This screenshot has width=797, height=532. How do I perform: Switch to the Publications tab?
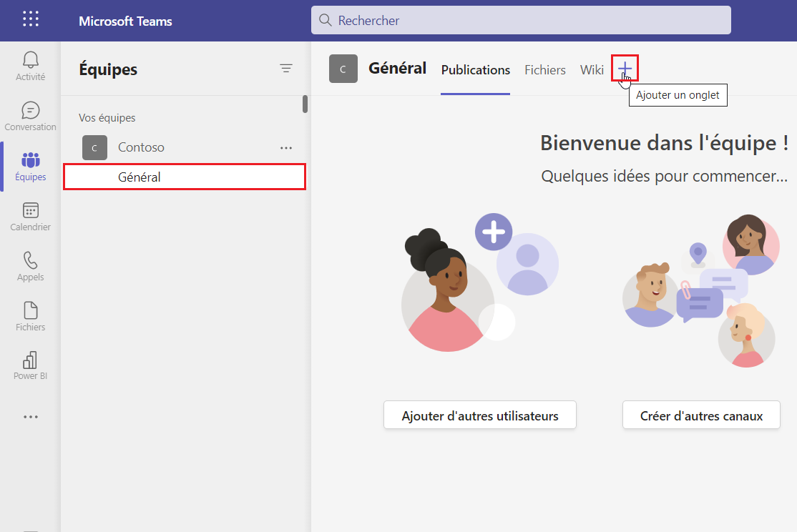pyautogui.click(x=475, y=69)
